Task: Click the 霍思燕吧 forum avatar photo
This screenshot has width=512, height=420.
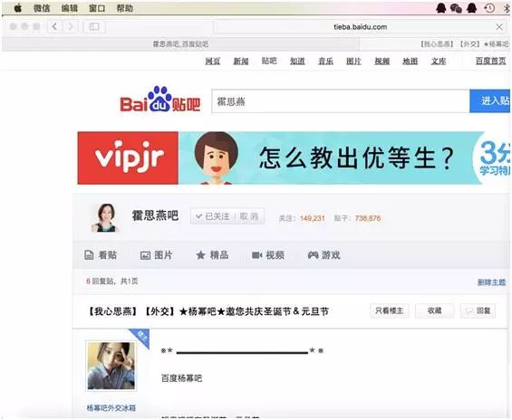Action: click(x=106, y=217)
